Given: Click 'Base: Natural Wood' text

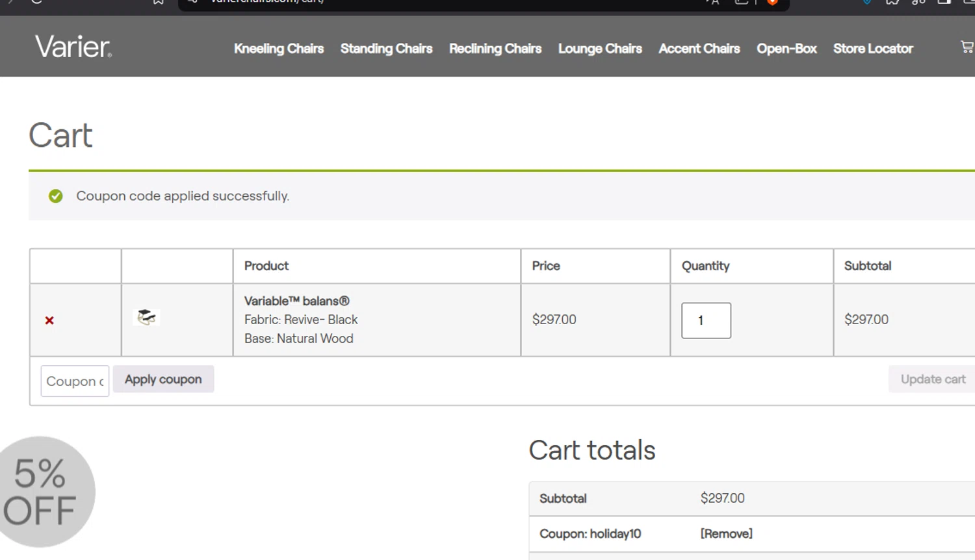Looking at the screenshot, I should pyautogui.click(x=299, y=338).
